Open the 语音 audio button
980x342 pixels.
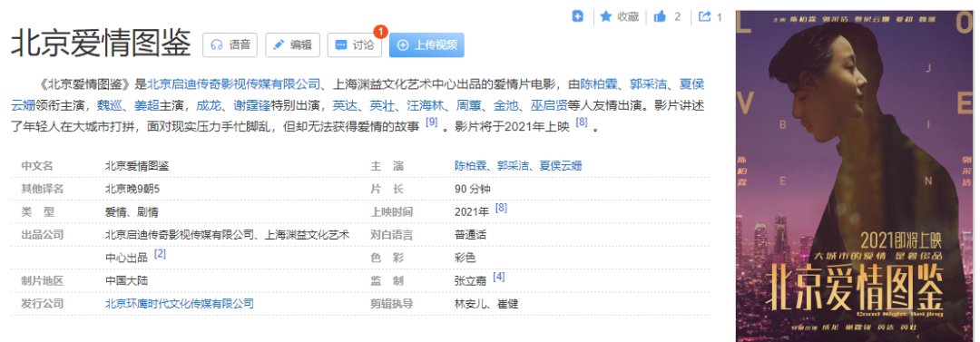[230, 45]
